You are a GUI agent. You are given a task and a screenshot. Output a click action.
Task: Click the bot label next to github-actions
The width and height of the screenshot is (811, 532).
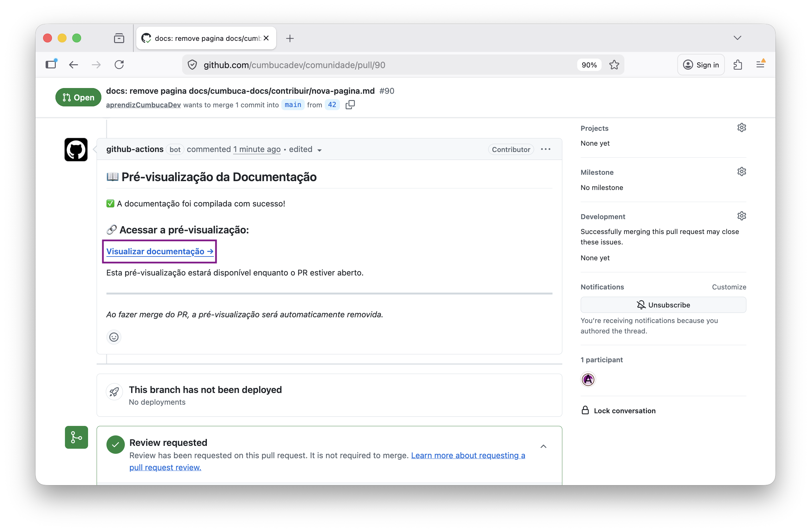pos(175,149)
